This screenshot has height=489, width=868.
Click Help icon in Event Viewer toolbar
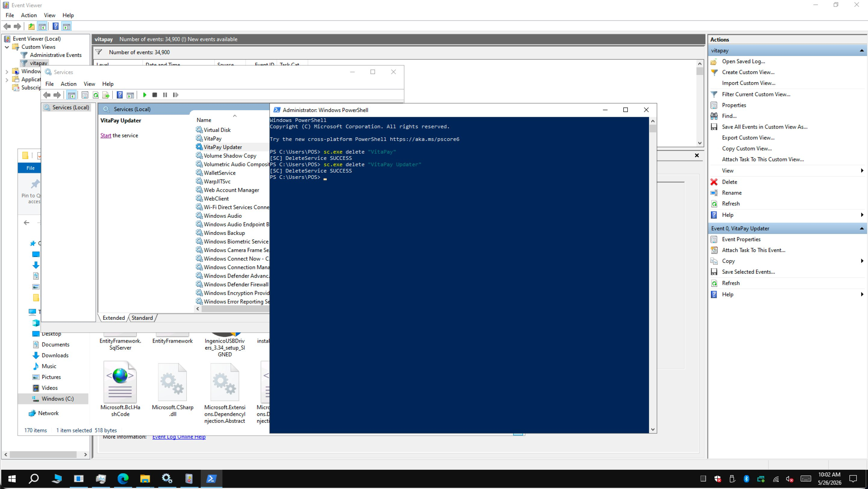[x=56, y=26]
